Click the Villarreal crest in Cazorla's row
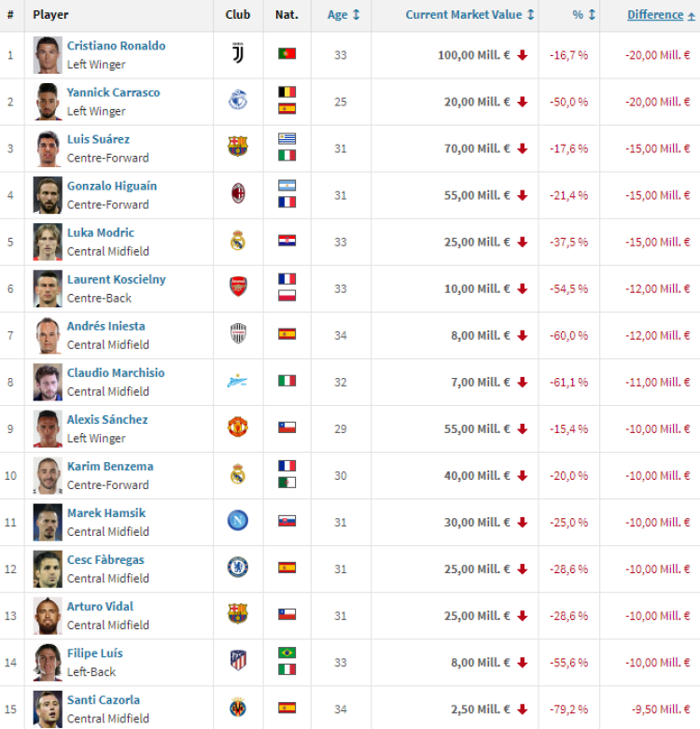 click(x=238, y=708)
